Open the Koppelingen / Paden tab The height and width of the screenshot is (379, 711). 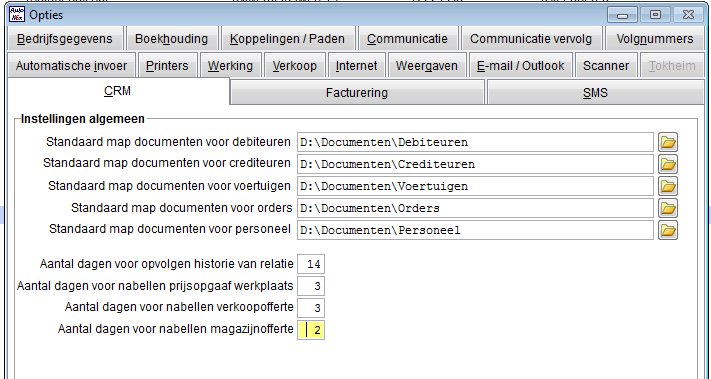tap(287, 39)
